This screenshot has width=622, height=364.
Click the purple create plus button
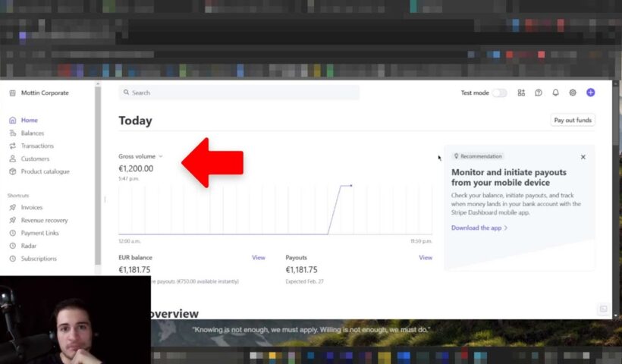click(x=591, y=93)
